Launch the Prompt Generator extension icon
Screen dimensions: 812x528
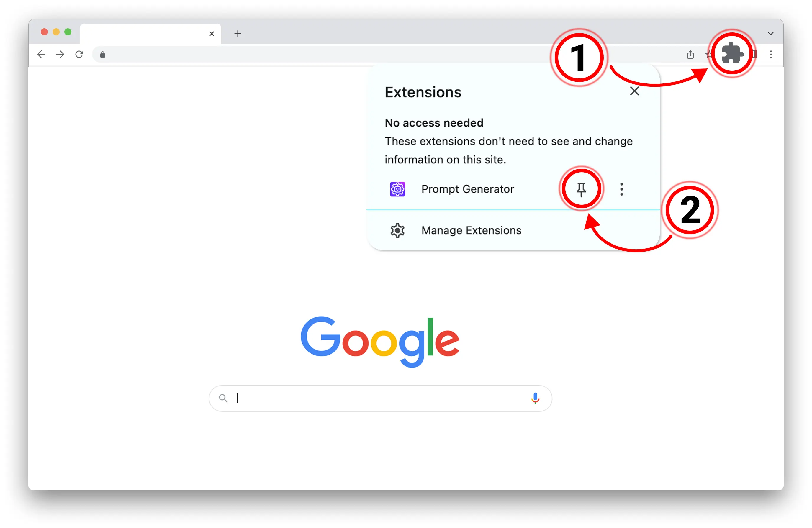397,189
